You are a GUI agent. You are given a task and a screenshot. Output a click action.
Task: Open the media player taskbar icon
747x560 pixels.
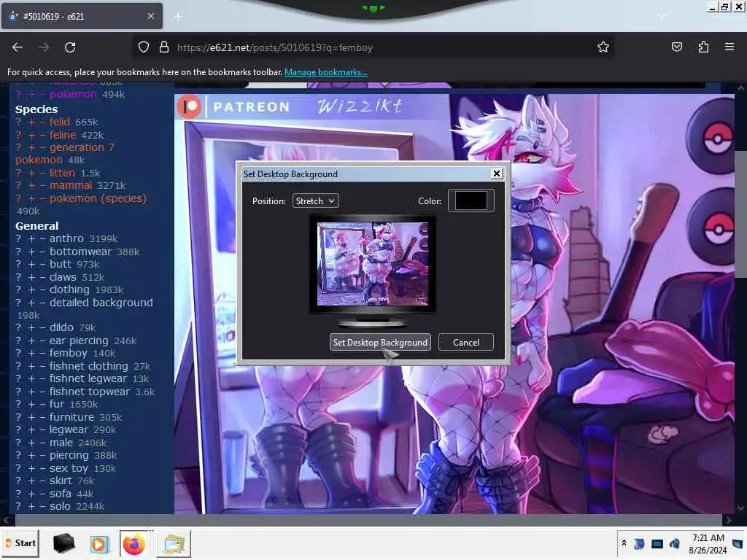click(x=99, y=543)
